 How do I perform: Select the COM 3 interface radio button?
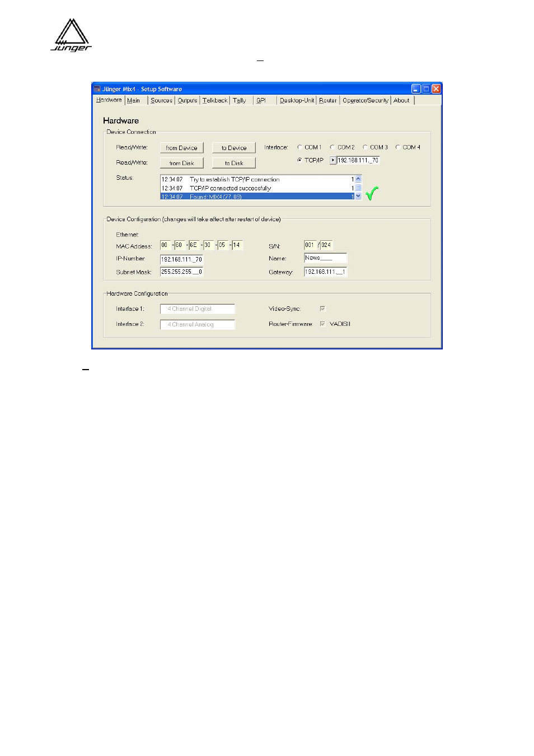[x=365, y=147]
